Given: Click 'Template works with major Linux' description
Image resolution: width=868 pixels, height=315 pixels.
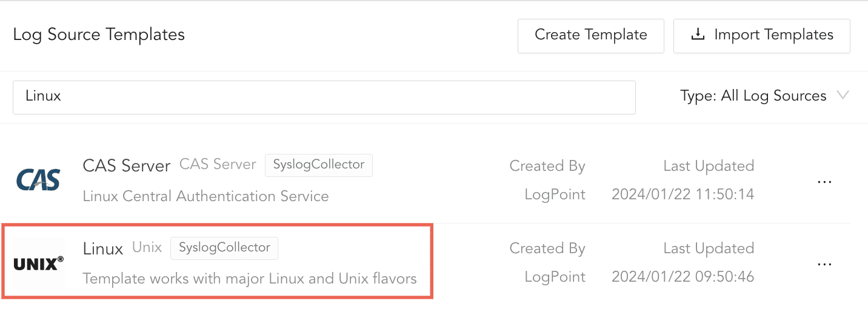Looking at the screenshot, I should (249, 279).
